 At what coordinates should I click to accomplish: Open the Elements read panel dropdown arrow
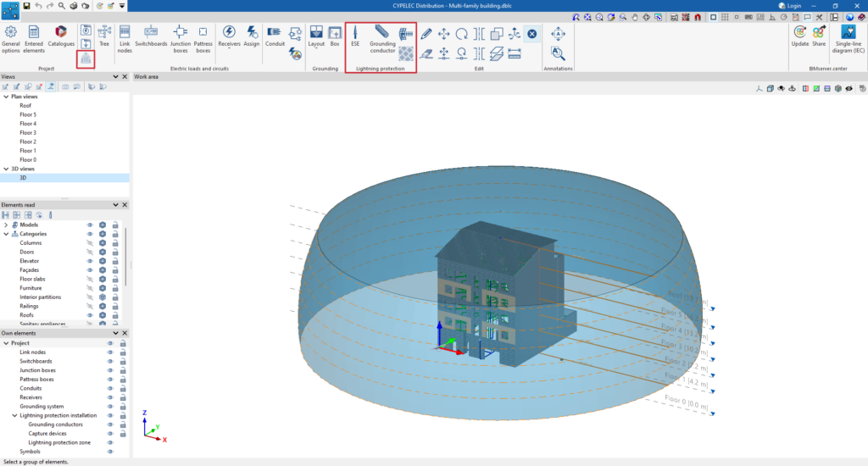[x=115, y=205]
